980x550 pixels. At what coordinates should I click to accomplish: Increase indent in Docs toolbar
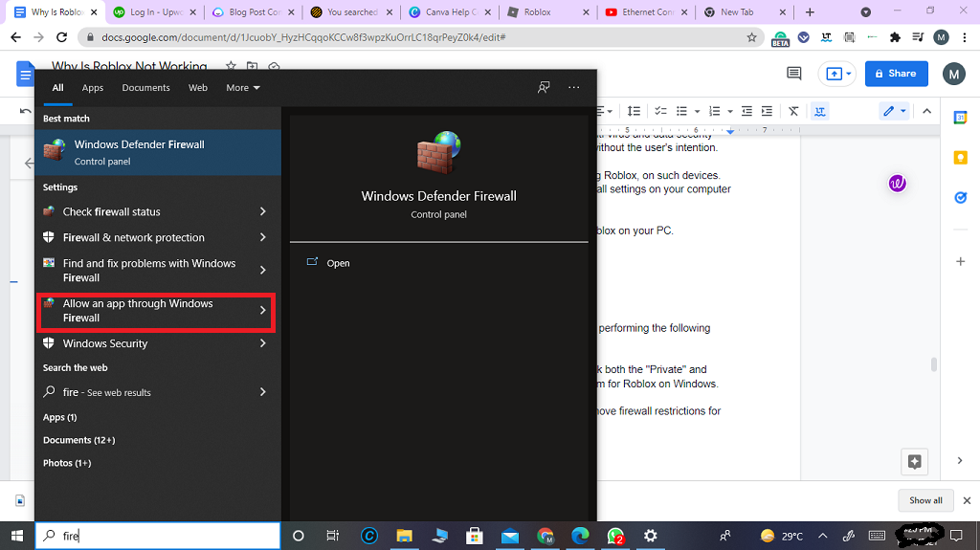[x=767, y=111]
